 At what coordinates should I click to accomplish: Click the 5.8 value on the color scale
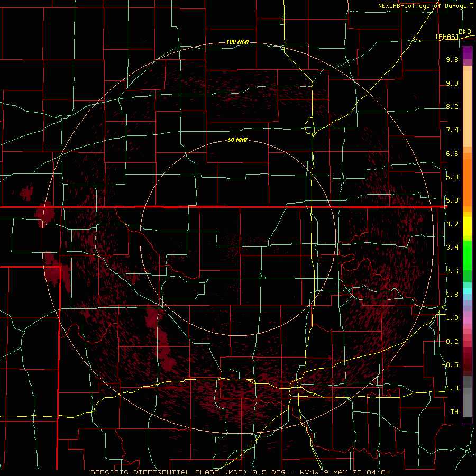(452, 177)
